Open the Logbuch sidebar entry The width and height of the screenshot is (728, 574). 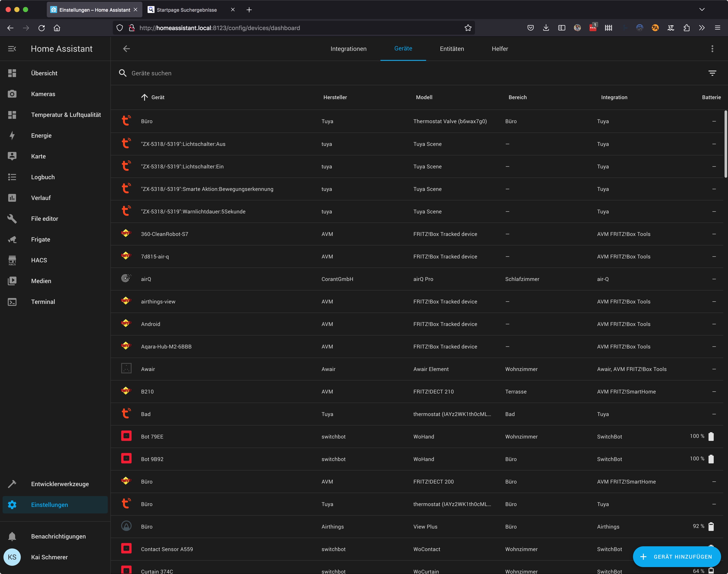pyautogui.click(x=43, y=177)
